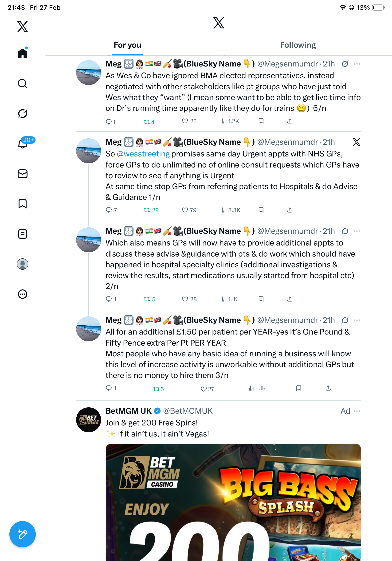392x561 pixels.
Task: Open the @BetMGMUK profile handle
Action: tap(188, 411)
